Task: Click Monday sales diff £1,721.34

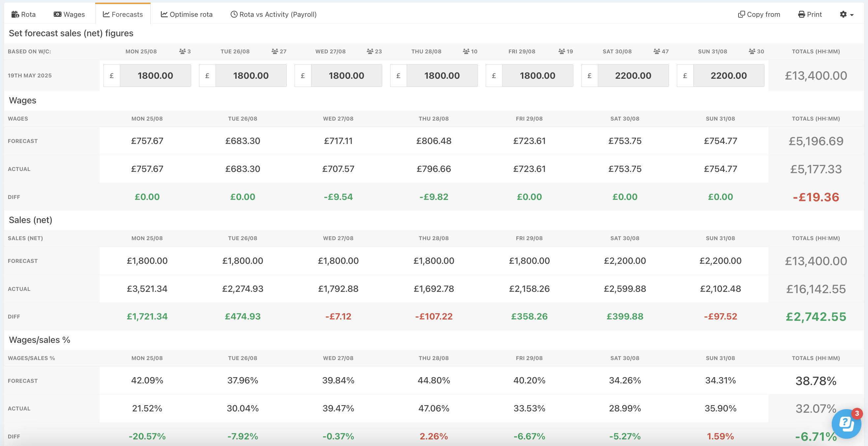Action: 147,316
